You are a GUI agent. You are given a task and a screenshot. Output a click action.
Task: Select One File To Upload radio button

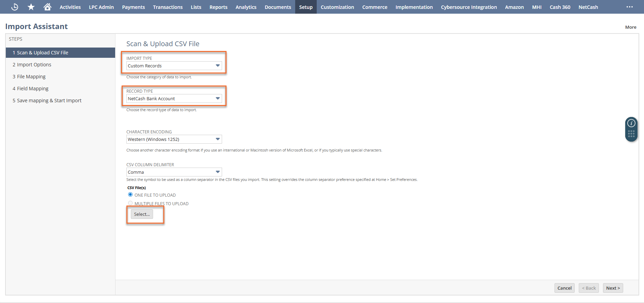130,195
